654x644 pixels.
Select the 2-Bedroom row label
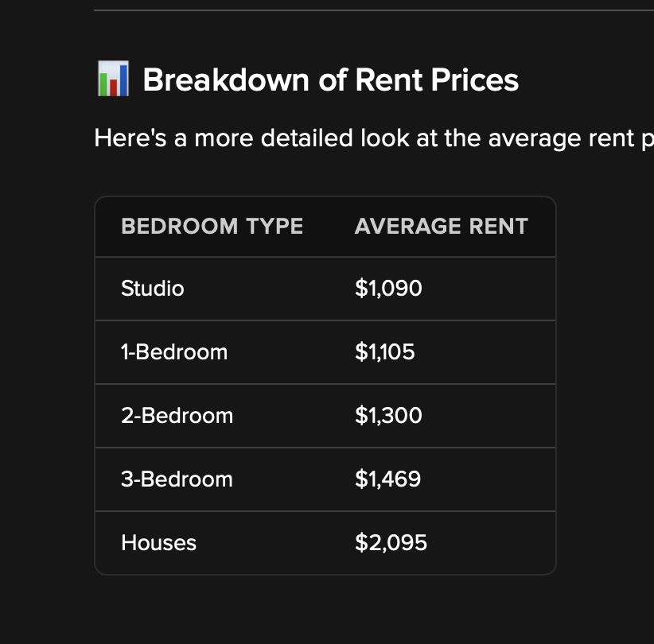[x=177, y=416]
